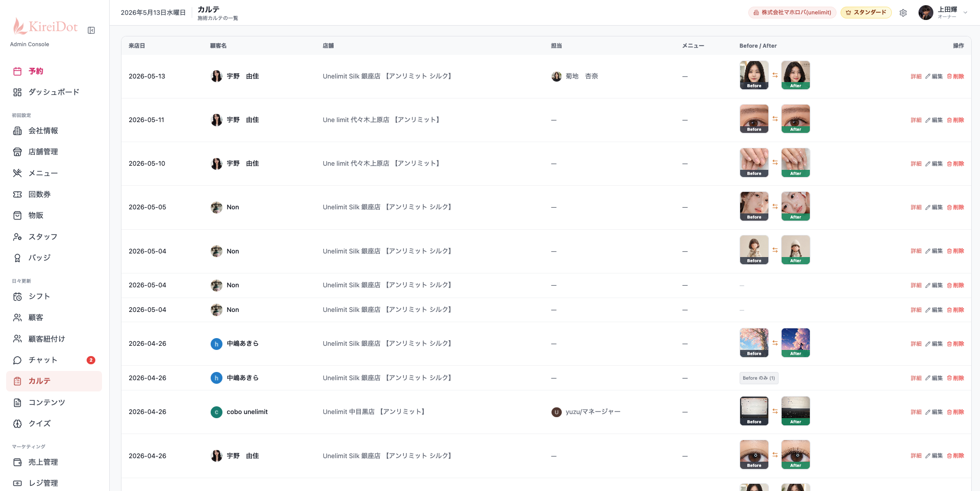Viewport: 980px width, 491px height.
Task: Click the 物販 shopping bag icon
Action: point(17,215)
